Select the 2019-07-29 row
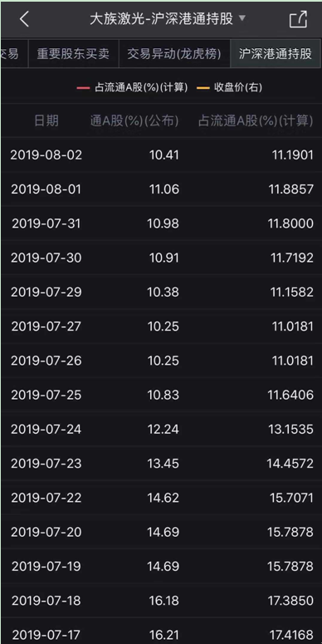The width and height of the screenshot is (322, 644). coord(161,292)
